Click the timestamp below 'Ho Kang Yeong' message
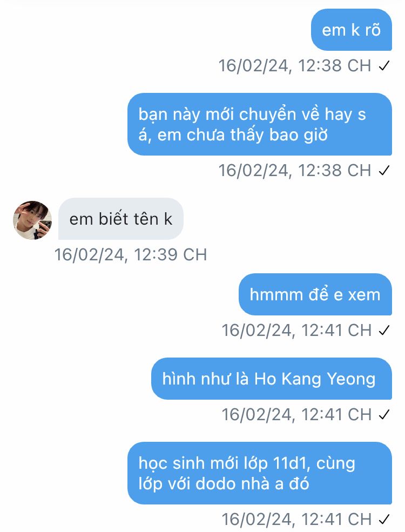Viewport: 405px width, 532px height. pyautogui.click(x=297, y=415)
